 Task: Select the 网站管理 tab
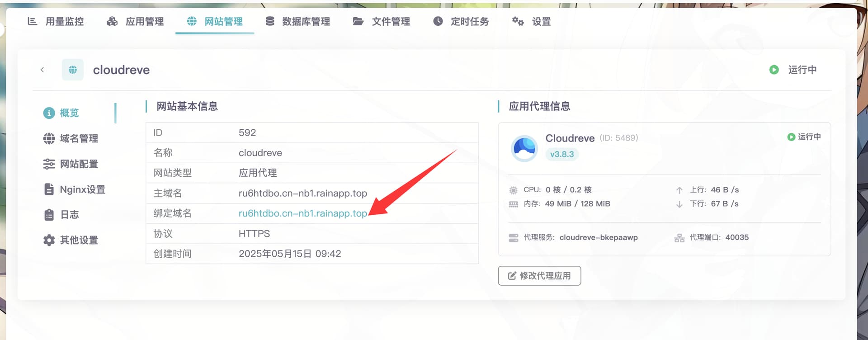click(x=215, y=21)
